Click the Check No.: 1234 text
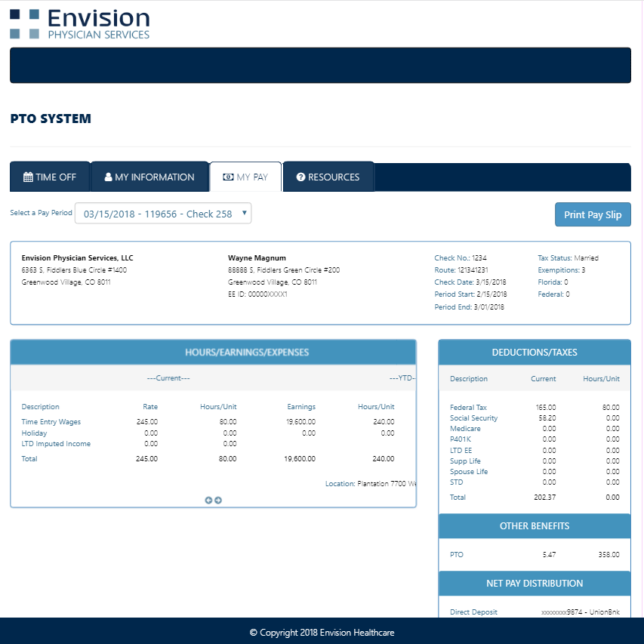The height and width of the screenshot is (644, 644). (x=461, y=258)
